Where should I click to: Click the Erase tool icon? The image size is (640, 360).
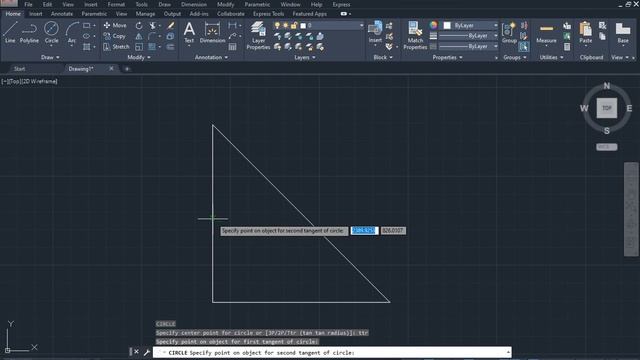click(x=171, y=25)
